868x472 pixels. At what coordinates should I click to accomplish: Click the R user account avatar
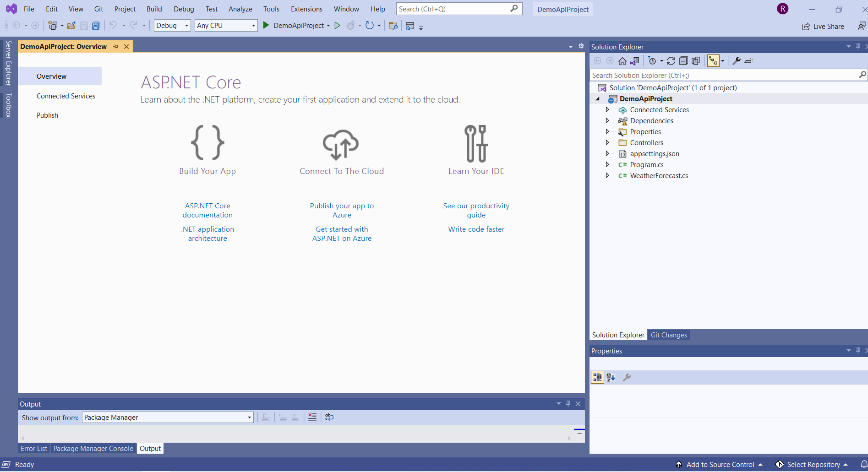point(783,9)
